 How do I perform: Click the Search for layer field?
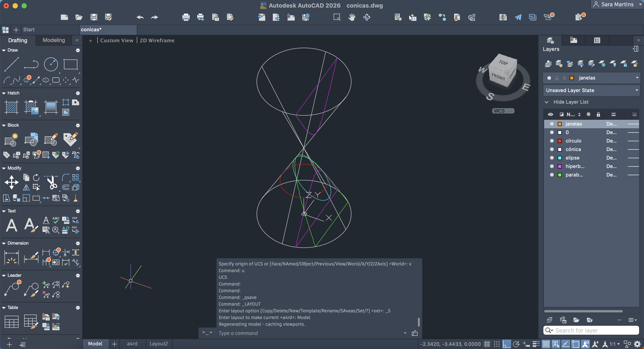click(595, 330)
